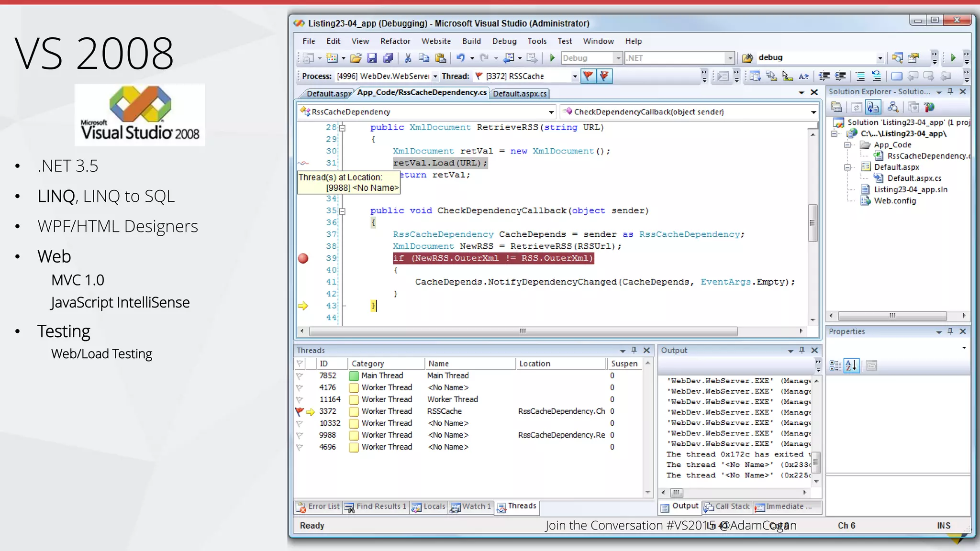Click the Paste clipboard icon
The image size is (980, 551).
click(441, 58)
